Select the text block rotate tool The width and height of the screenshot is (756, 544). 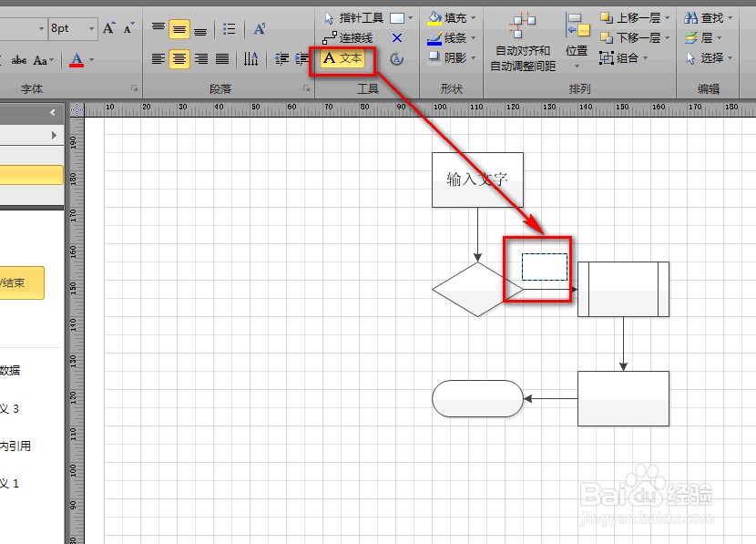click(396, 59)
